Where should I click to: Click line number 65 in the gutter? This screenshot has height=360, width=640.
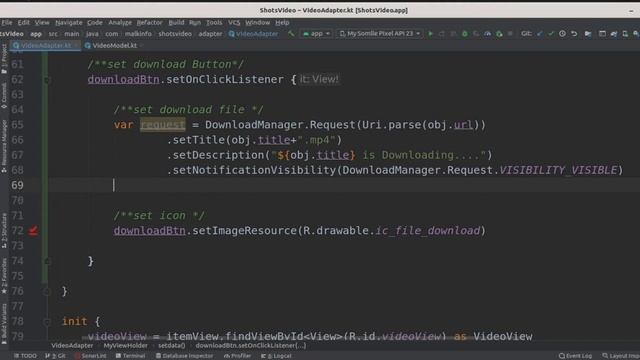point(17,124)
